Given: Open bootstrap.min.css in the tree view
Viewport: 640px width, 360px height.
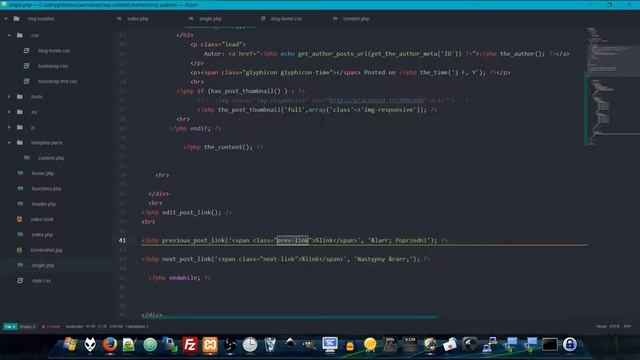Looking at the screenshot, I should pos(57,81).
